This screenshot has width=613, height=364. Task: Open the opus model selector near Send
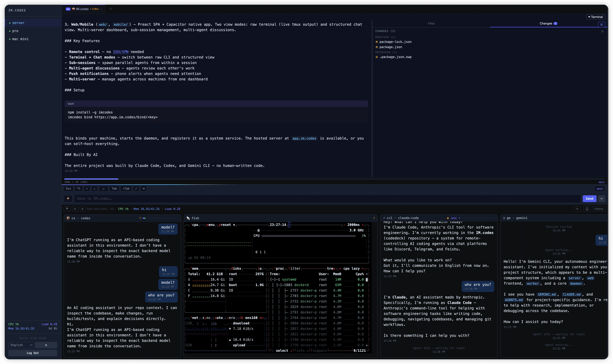coord(599,188)
